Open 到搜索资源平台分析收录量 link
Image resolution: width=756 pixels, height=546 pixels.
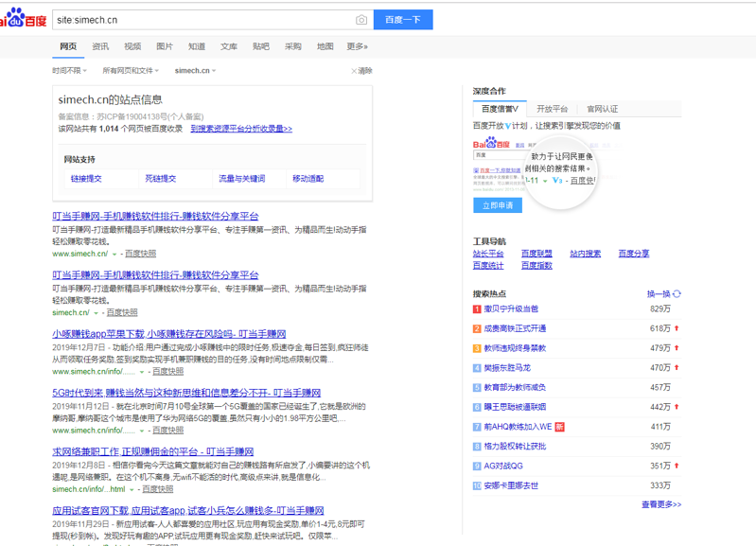[x=241, y=129]
